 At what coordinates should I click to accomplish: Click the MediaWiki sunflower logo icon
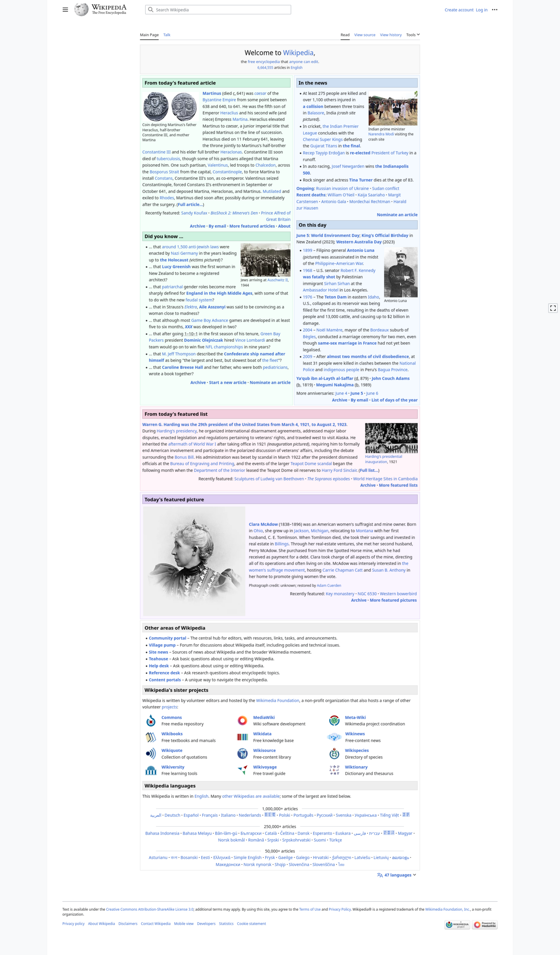[x=242, y=720]
